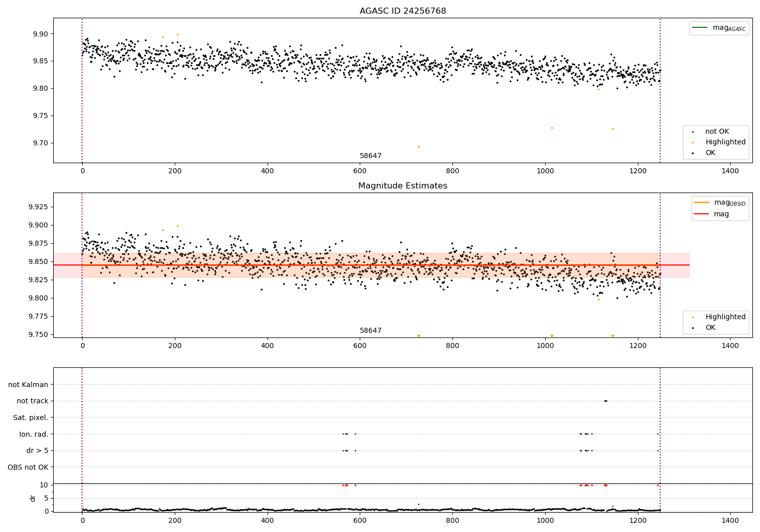Click the "10" tick on the dr axis

pos(44,485)
